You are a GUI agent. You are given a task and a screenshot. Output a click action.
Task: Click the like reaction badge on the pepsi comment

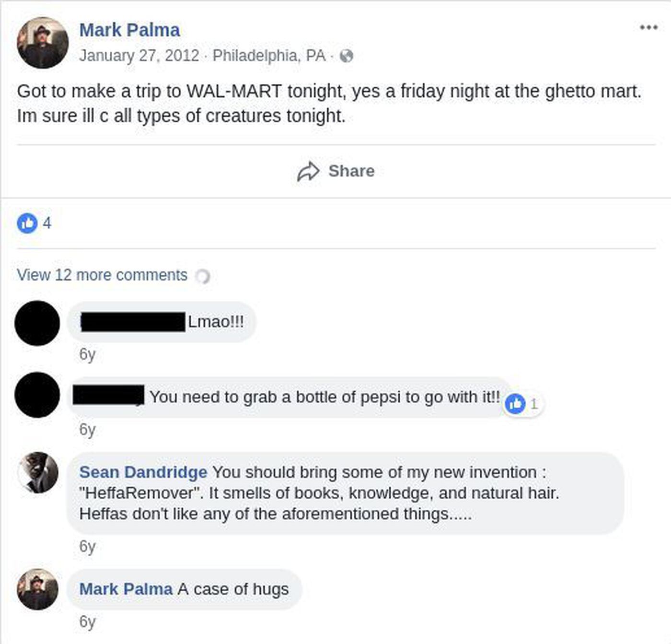[516, 404]
